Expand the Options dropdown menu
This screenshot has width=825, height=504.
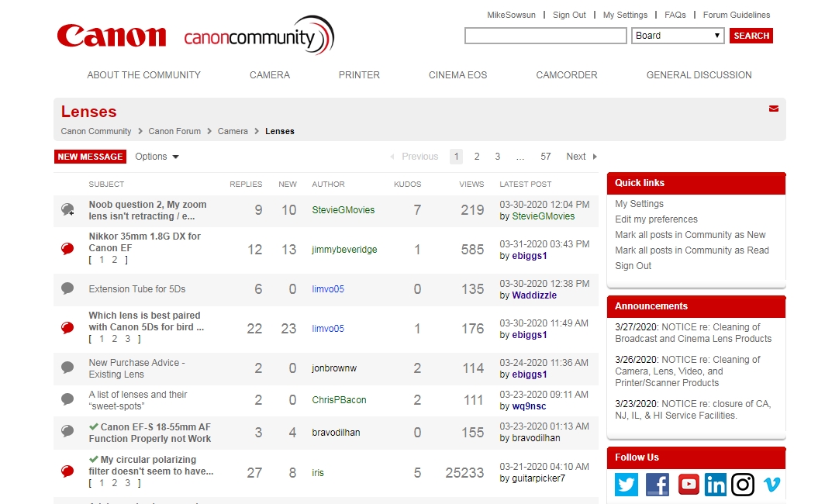point(157,157)
